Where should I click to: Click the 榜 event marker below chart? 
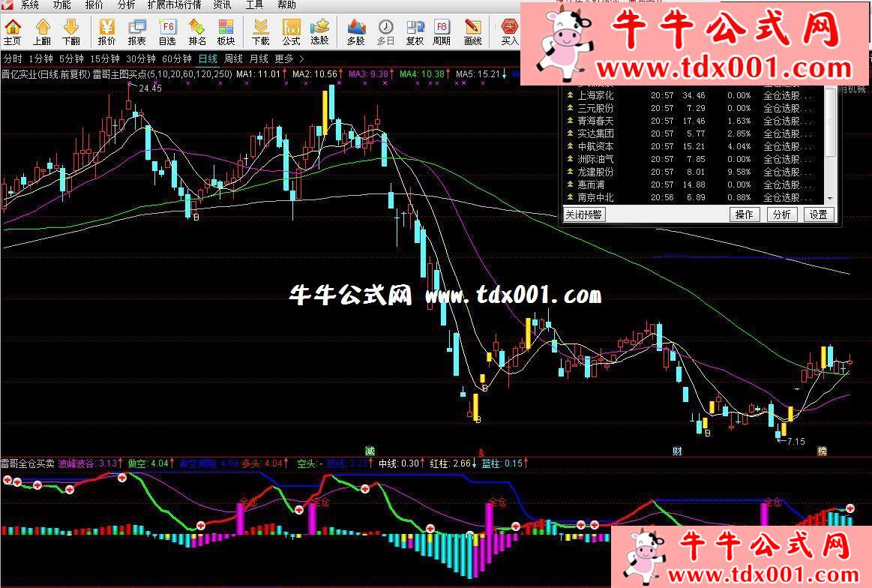click(822, 451)
